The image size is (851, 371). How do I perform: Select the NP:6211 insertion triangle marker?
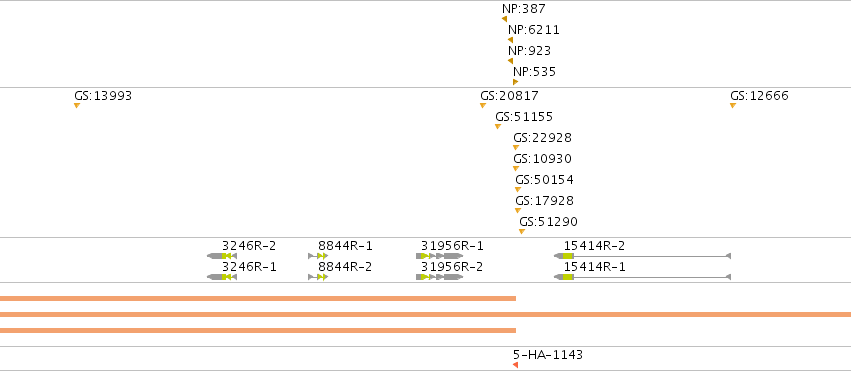(x=510, y=40)
